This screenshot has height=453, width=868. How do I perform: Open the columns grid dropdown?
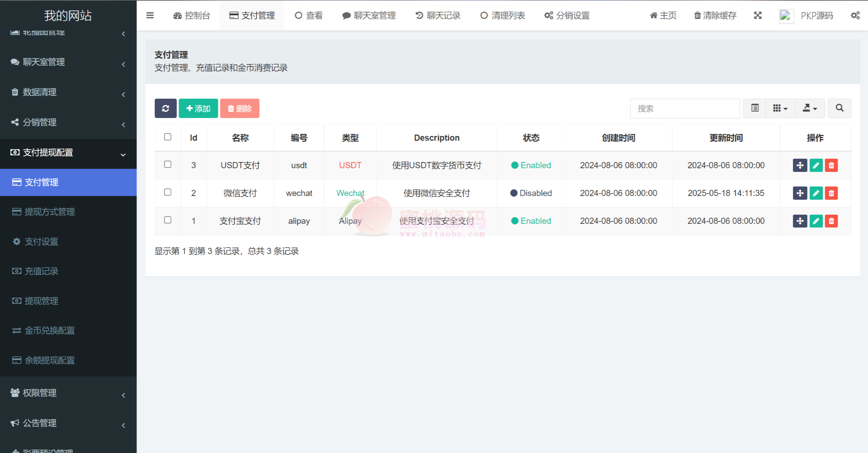[x=780, y=108]
